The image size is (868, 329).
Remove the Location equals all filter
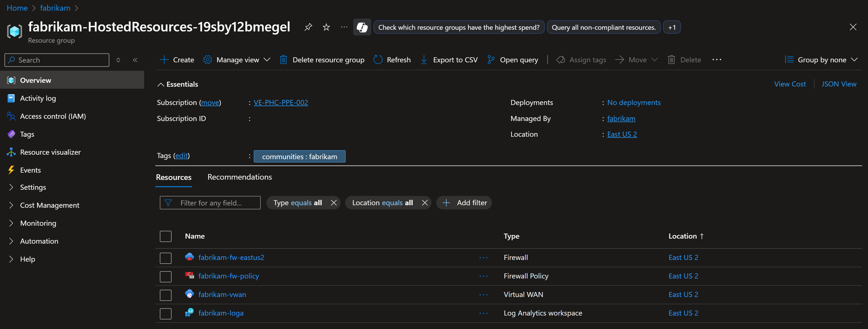[424, 203]
